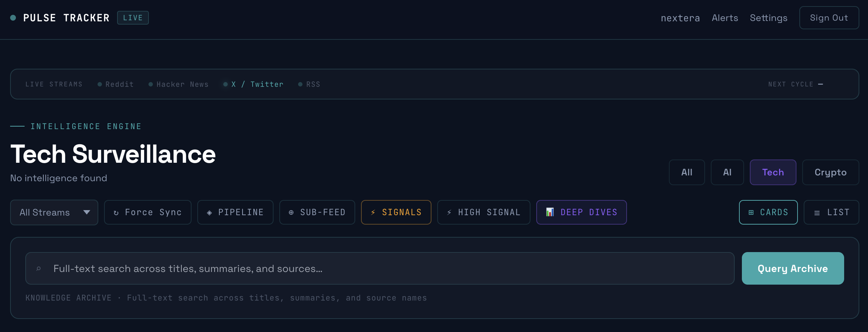This screenshot has height=332, width=868.
Task: Switch to CARDS view
Action: coord(768,212)
